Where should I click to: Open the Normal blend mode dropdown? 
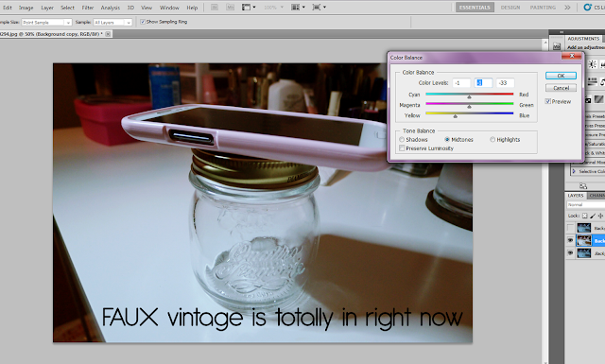(x=586, y=204)
